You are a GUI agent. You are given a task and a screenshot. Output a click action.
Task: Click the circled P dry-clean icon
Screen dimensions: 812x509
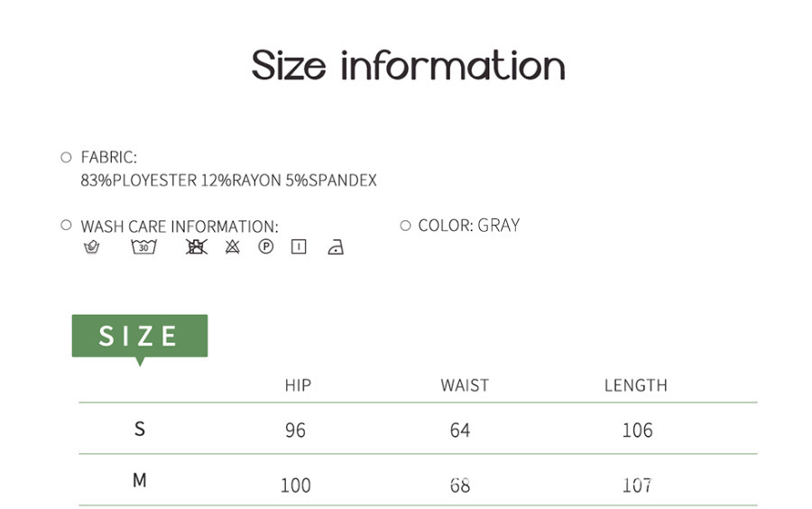265,246
